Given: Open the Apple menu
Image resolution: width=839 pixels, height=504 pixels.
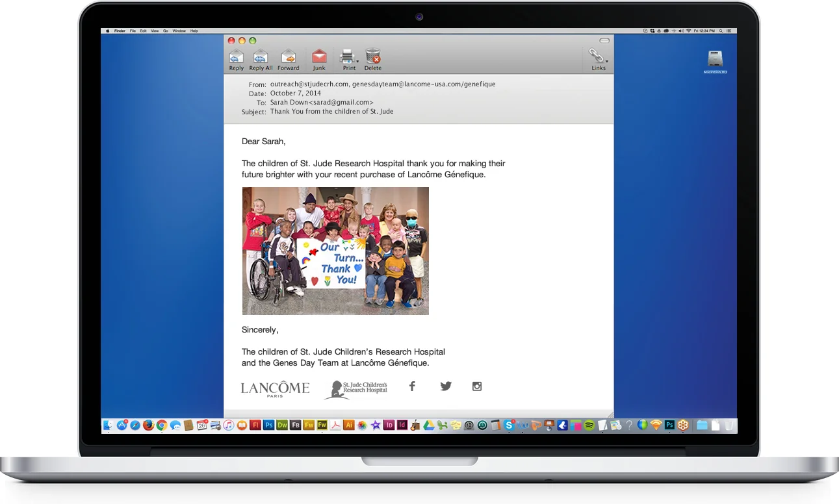Looking at the screenshot, I should [x=108, y=31].
